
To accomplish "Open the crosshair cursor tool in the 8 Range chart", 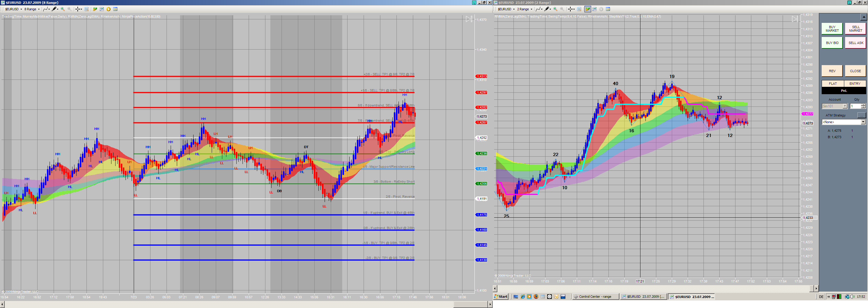I will [79, 9].
